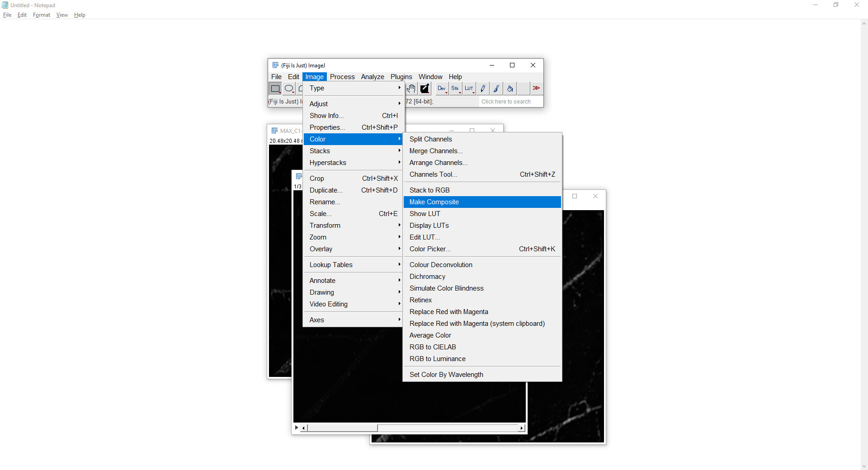Click Show LUT
This screenshot has width=868, height=470.
coord(482,214)
